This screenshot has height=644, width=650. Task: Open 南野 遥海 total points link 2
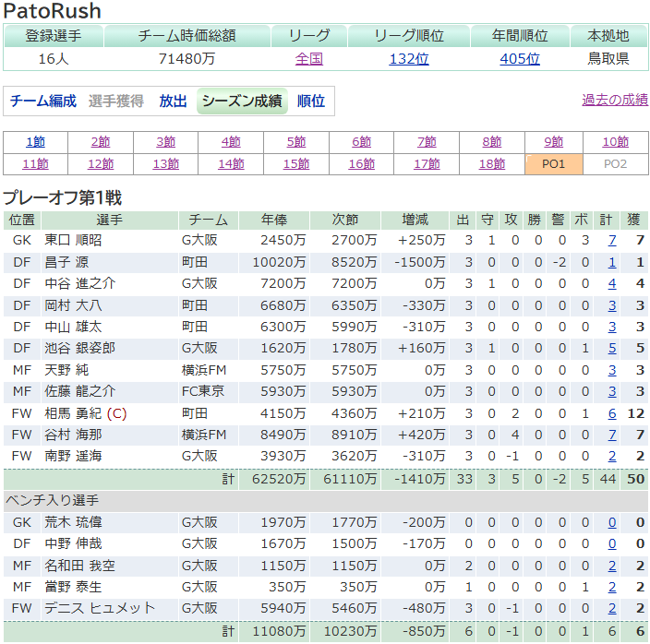612,457
